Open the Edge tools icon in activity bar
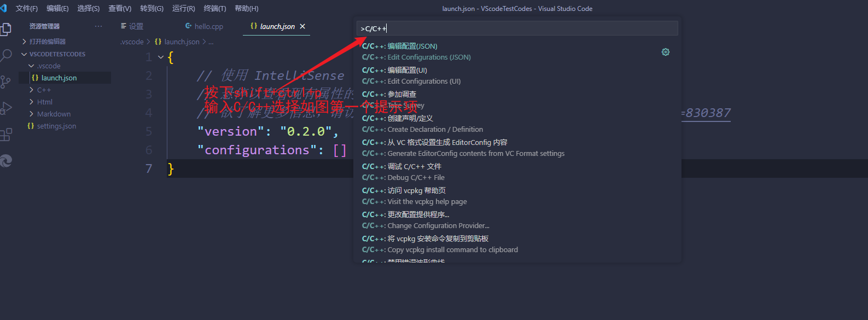 point(6,160)
